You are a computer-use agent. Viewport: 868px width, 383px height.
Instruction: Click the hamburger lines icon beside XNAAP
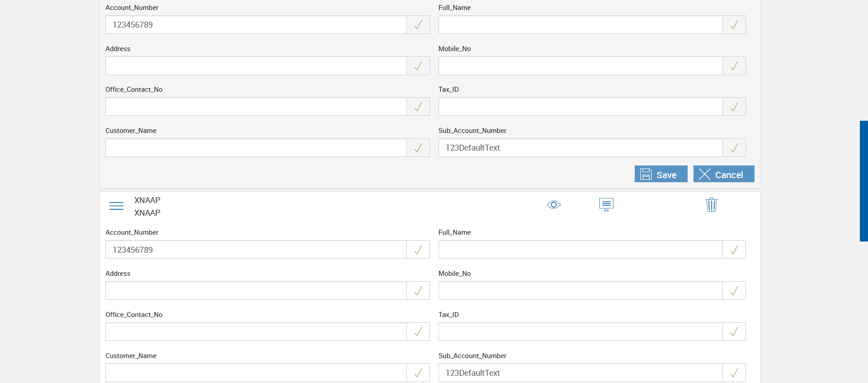pos(116,206)
